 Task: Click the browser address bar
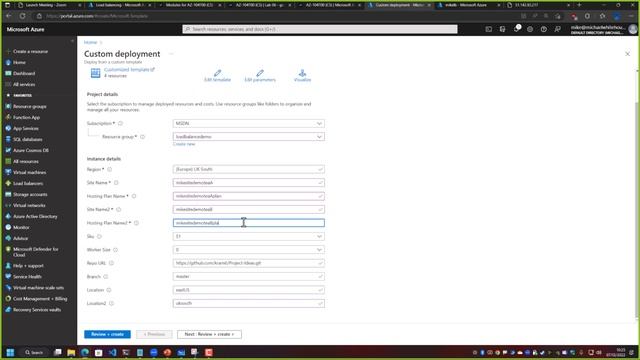coord(278,16)
